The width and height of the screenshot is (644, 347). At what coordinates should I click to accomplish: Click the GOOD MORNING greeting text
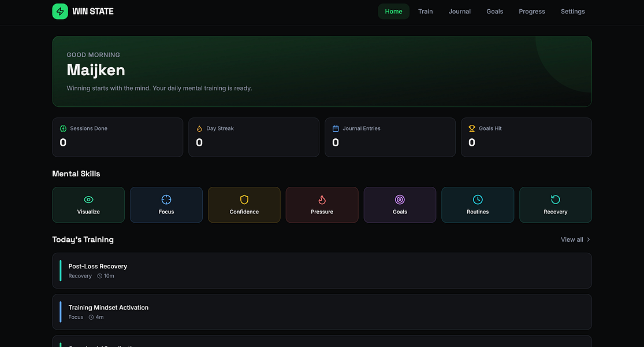pyautogui.click(x=93, y=55)
